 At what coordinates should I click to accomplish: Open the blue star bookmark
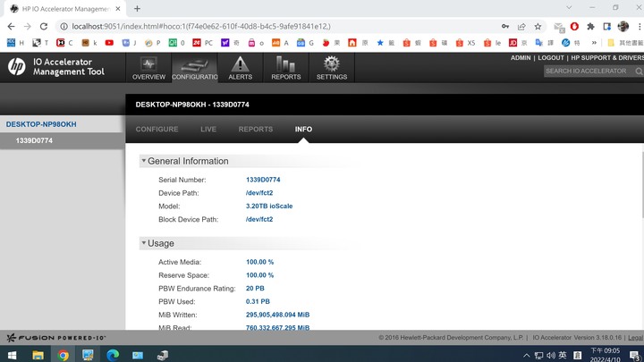pos(380,43)
